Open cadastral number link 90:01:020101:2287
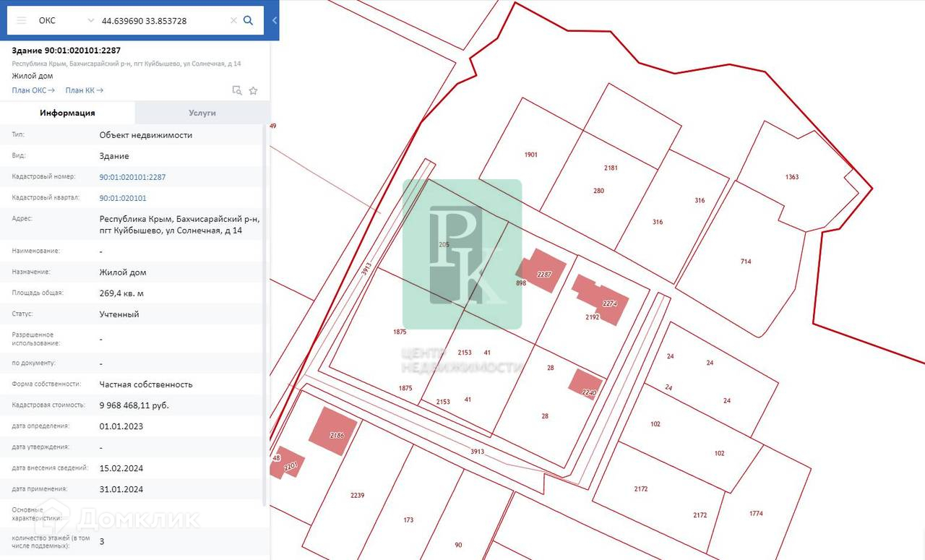This screenshot has width=925, height=560. [x=133, y=177]
